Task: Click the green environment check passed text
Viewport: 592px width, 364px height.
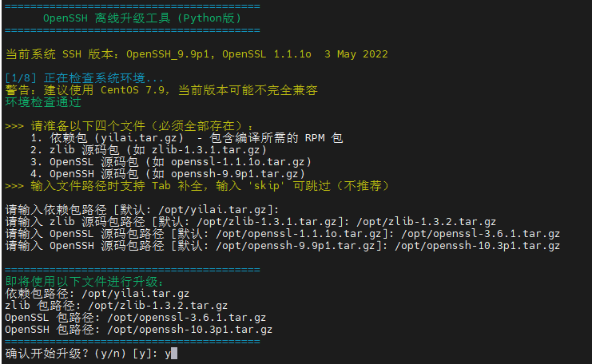Action: point(43,102)
